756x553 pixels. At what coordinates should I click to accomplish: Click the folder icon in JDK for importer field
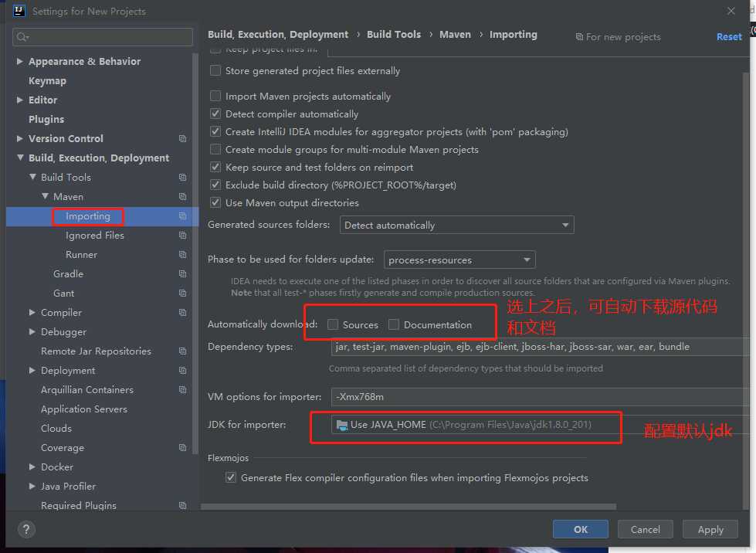tap(342, 425)
